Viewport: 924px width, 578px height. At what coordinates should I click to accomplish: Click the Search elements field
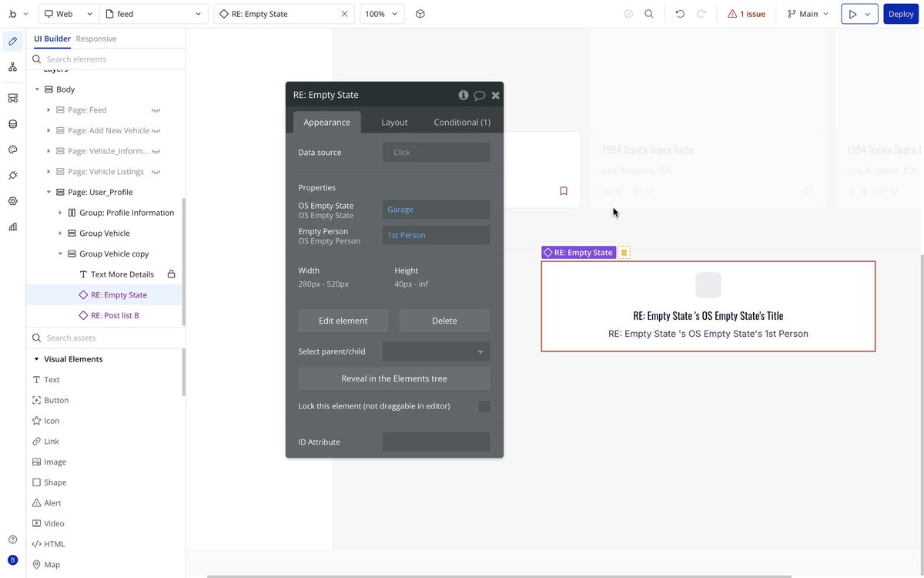[106, 59]
